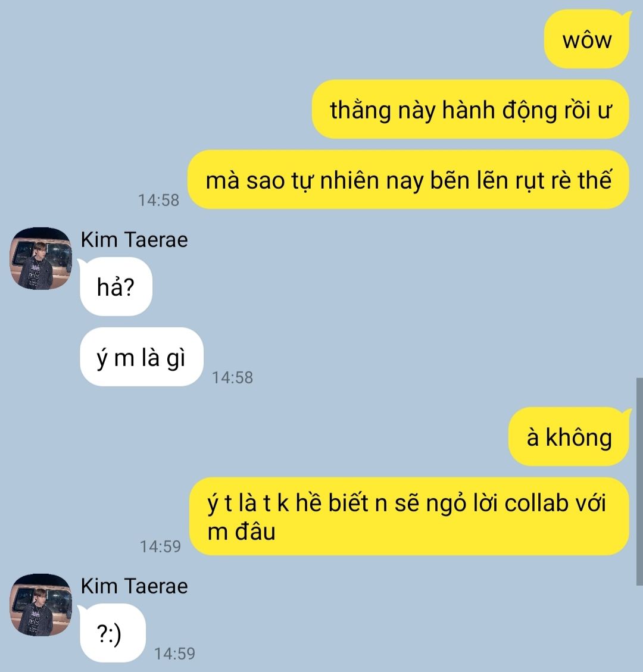Tap the "mà sao tự nhiên nay bẽn lẽn" message

coord(408,180)
